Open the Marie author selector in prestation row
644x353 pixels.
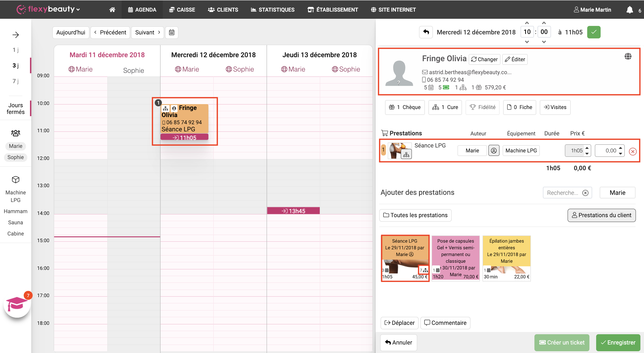coord(472,150)
